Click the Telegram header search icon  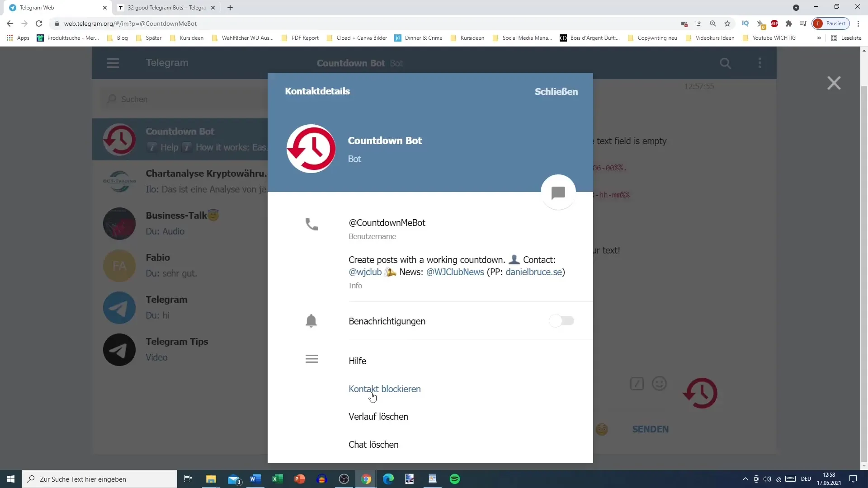pyautogui.click(x=725, y=63)
